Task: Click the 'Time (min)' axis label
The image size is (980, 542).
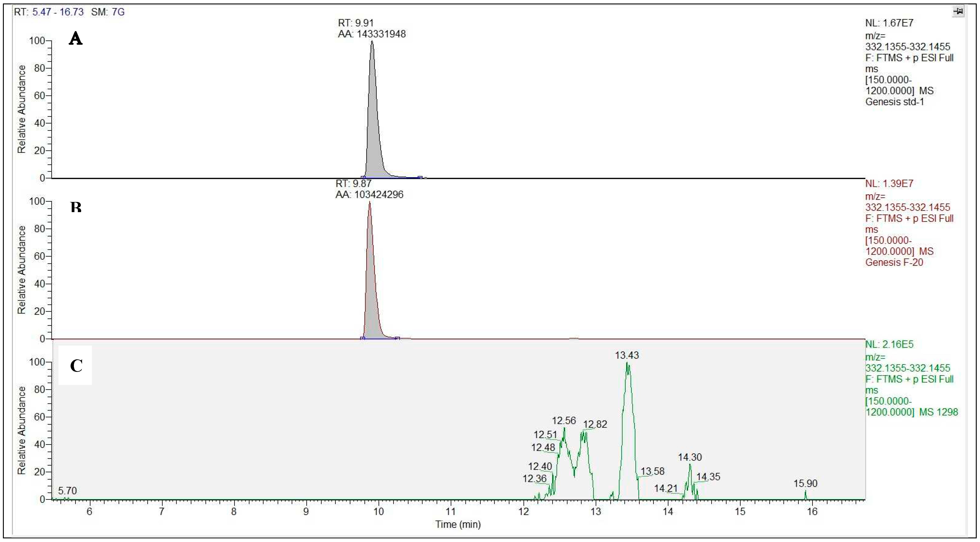Action: pos(458,525)
